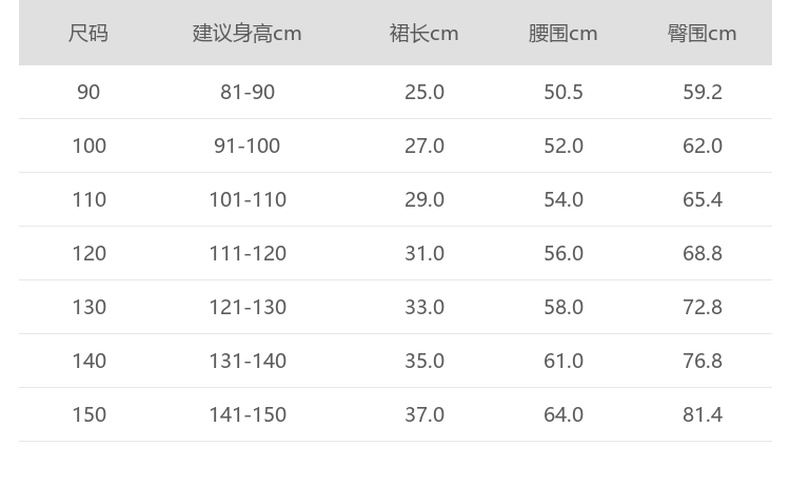Select size 150 in the 尺码 column

click(88, 414)
